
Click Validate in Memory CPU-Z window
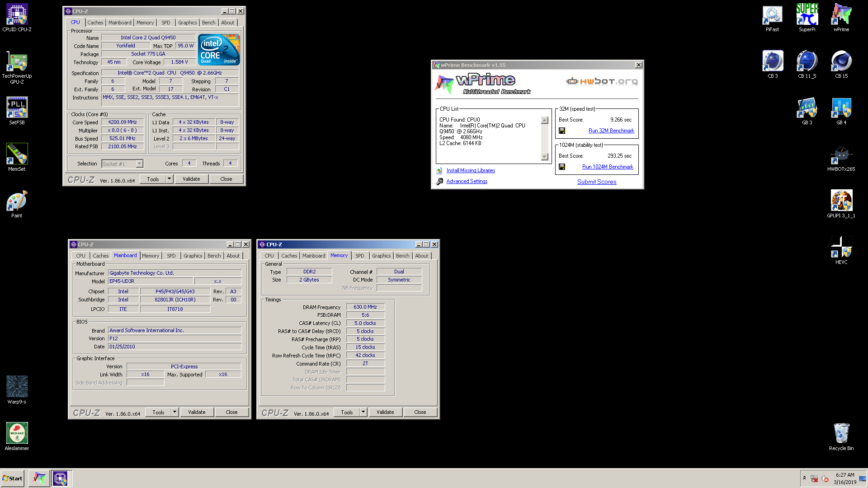click(385, 412)
